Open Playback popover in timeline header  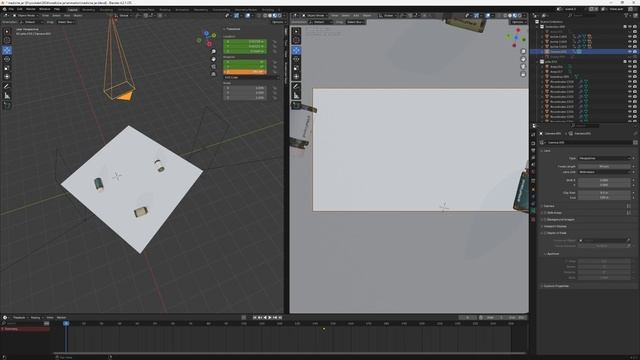tap(20, 318)
